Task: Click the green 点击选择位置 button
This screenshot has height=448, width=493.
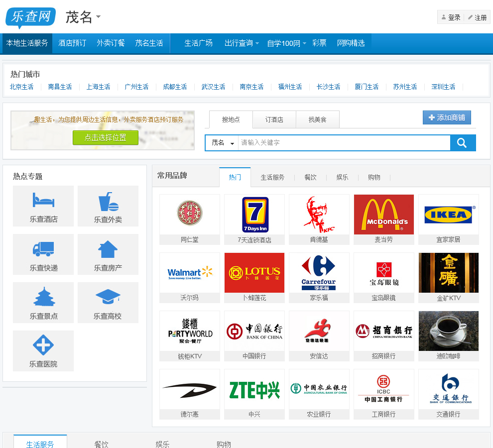Action: 106,137
